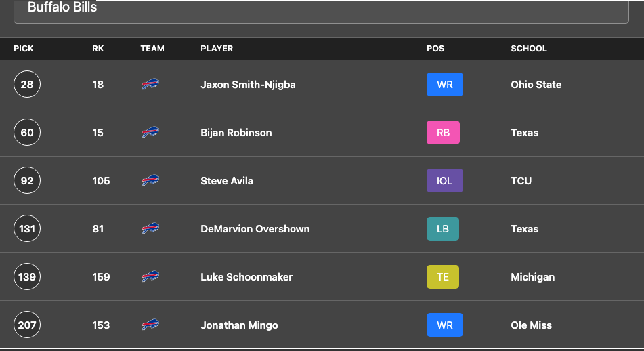Click the Bills logo in Luke Schoonmaker row
Screen dimensions: 644x351
coord(150,276)
